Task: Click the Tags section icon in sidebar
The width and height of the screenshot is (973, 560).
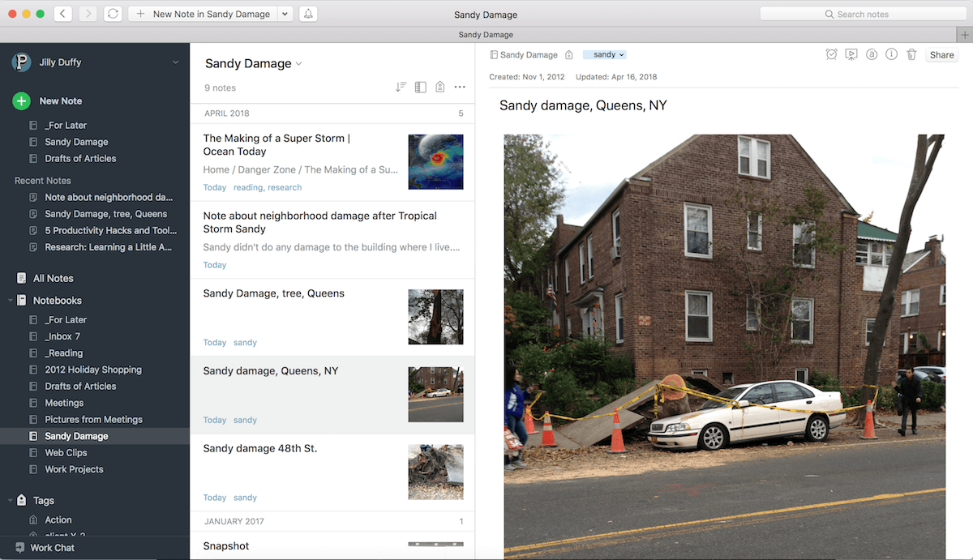Action: coord(21,501)
